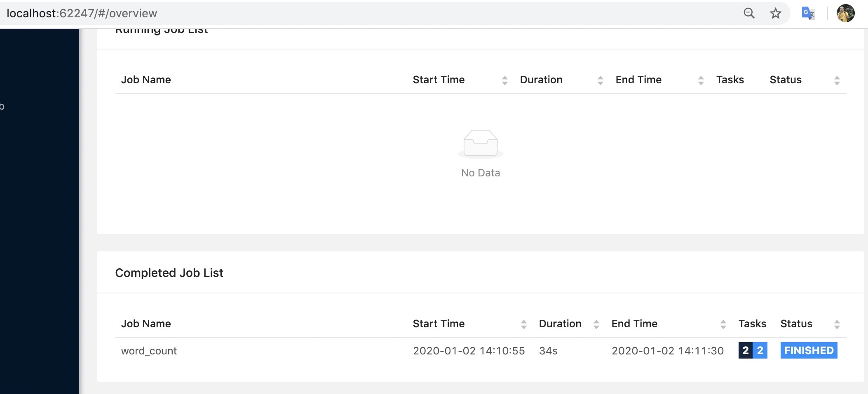Sort running jobs by End Time

[x=701, y=80]
